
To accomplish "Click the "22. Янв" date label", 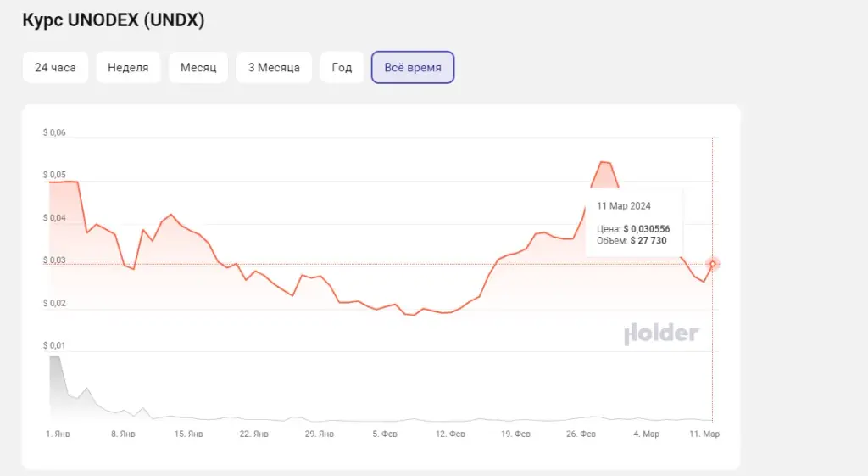I will point(253,434).
